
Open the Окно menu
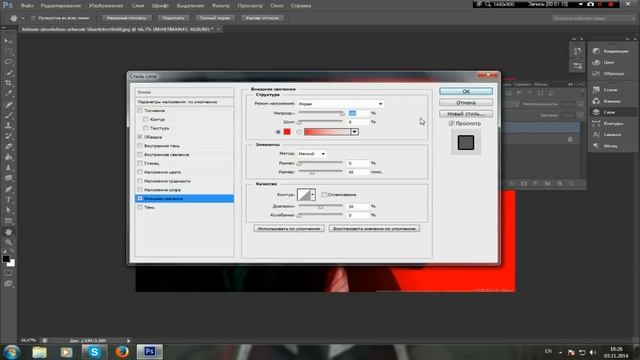click(x=277, y=6)
